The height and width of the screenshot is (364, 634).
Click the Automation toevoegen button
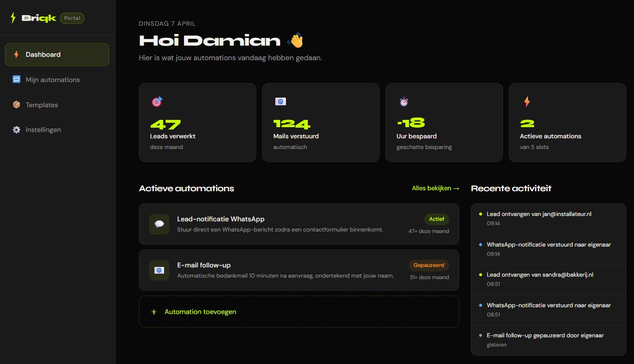point(299,312)
